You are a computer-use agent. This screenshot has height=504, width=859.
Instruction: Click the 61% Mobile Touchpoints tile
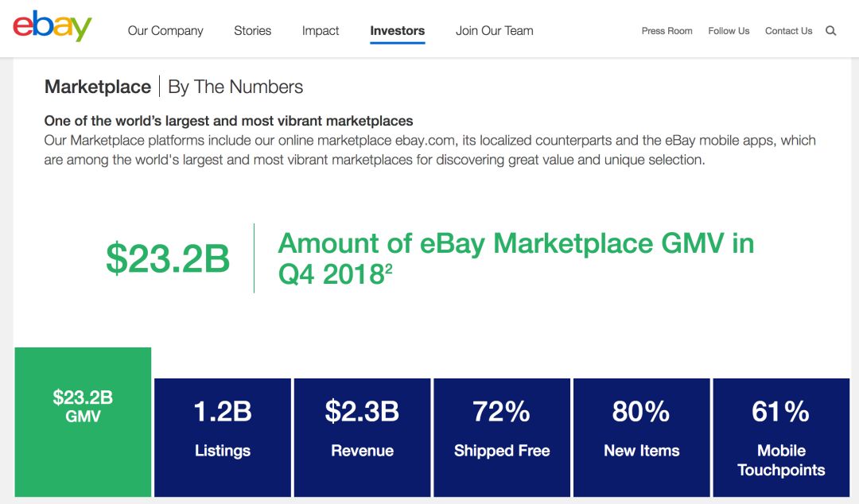[x=781, y=436]
